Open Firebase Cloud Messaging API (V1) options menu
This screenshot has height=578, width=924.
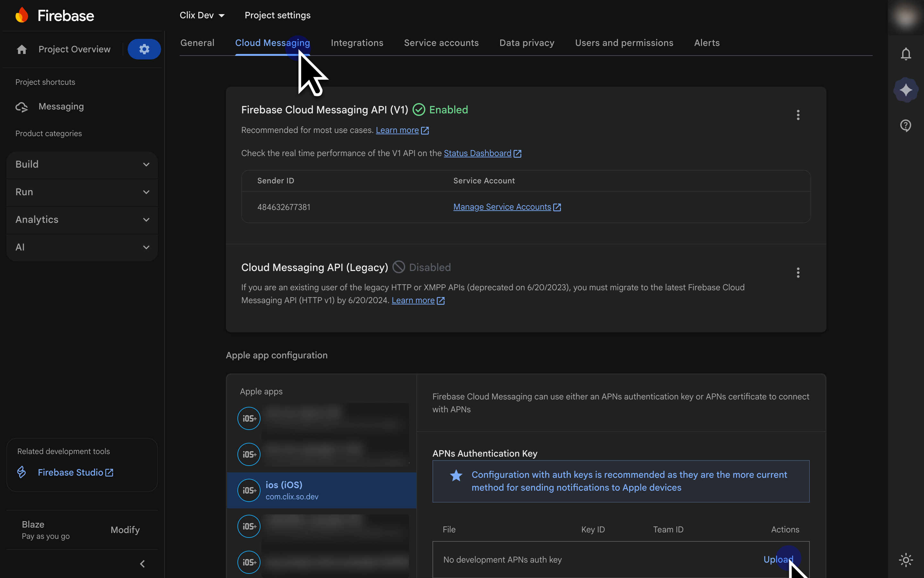(x=798, y=115)
